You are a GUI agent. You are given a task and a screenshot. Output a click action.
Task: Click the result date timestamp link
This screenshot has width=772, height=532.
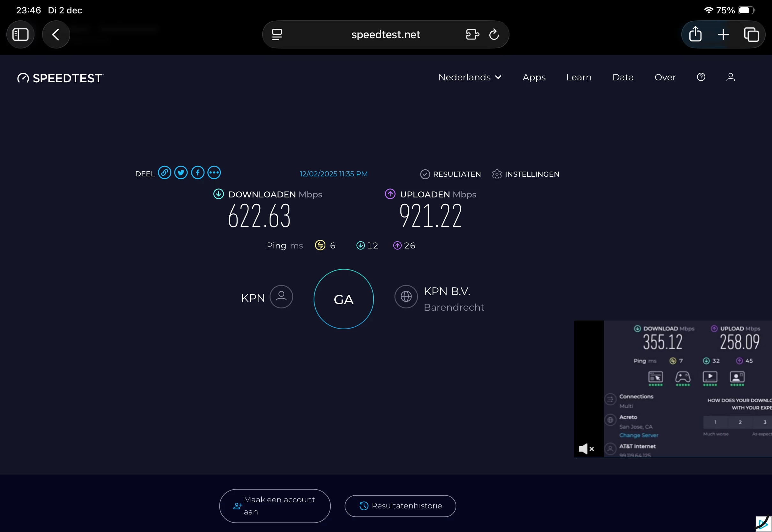pyautogui.click(x=333, y=174)
